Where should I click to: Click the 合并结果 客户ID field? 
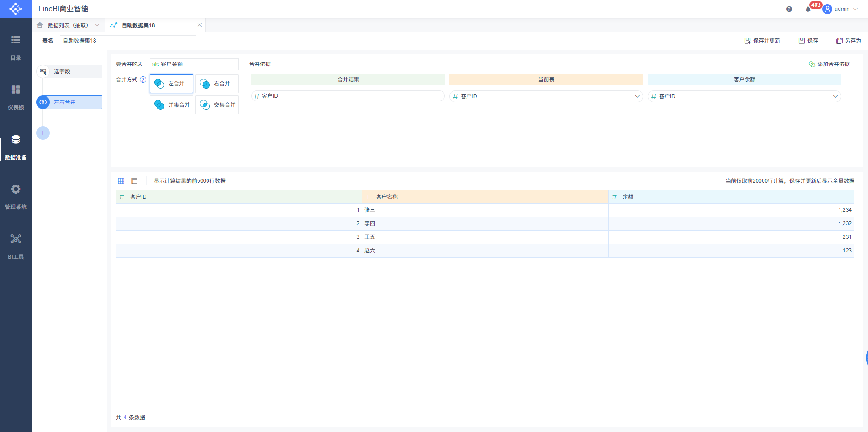click(x=348, y=96)
